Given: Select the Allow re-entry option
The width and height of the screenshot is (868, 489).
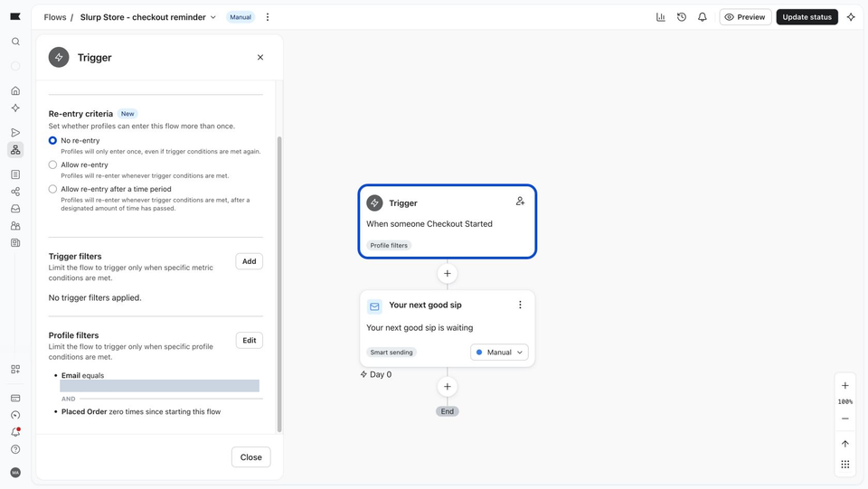Looking at the screenshot, I should click(52, 165).
